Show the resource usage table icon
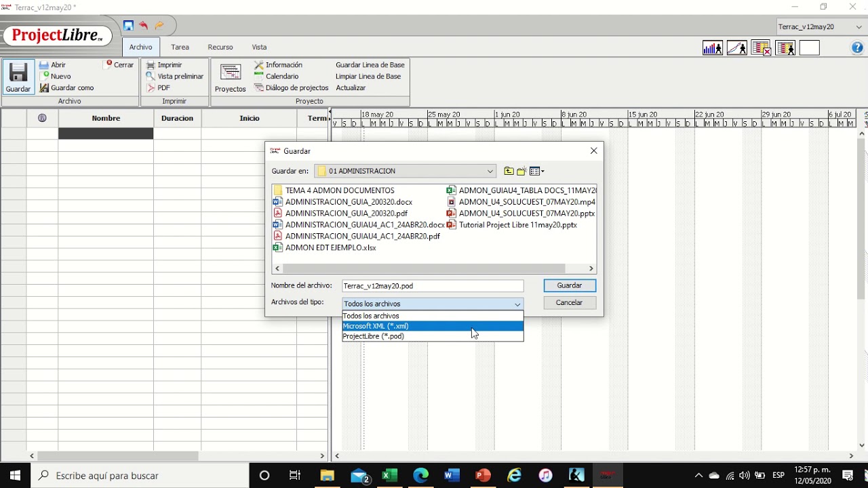This screenshot has width=868, height=488. click(785, 48)
